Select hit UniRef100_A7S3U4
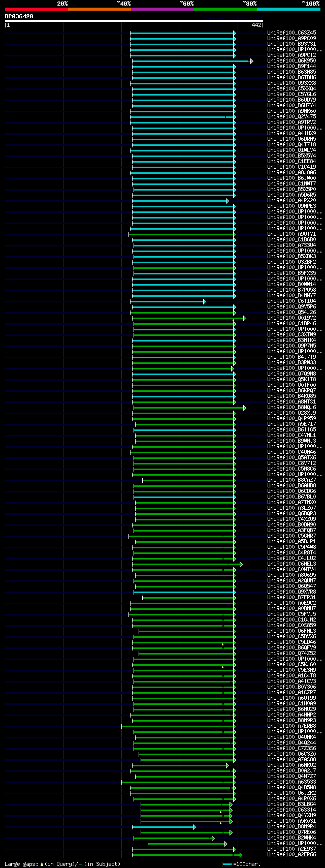 (291, 245)
